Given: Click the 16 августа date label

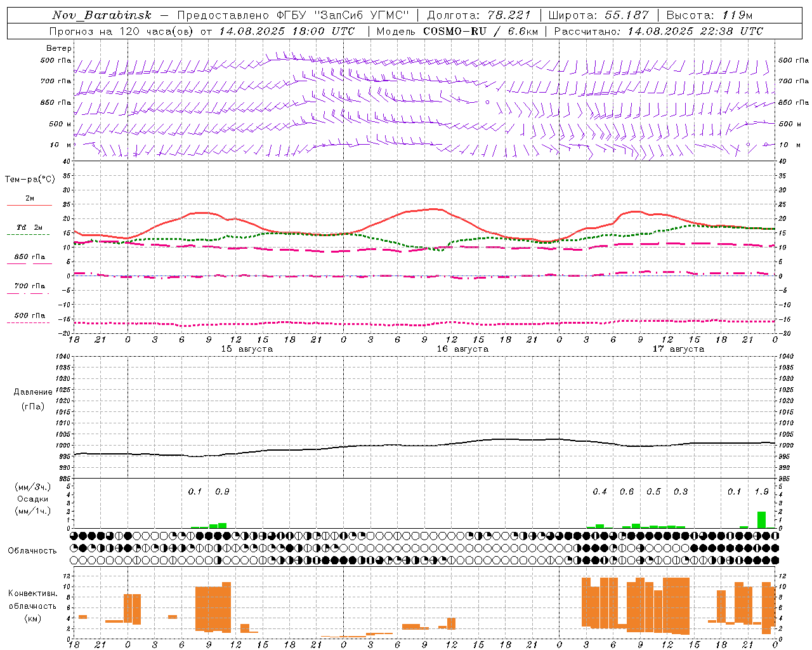Looking at the screenshot, I should (462, 349).
